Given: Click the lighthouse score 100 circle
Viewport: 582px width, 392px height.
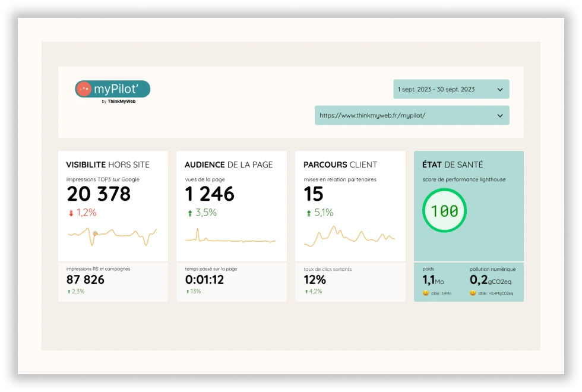Looking at the screenshot, I should point(444,211).
